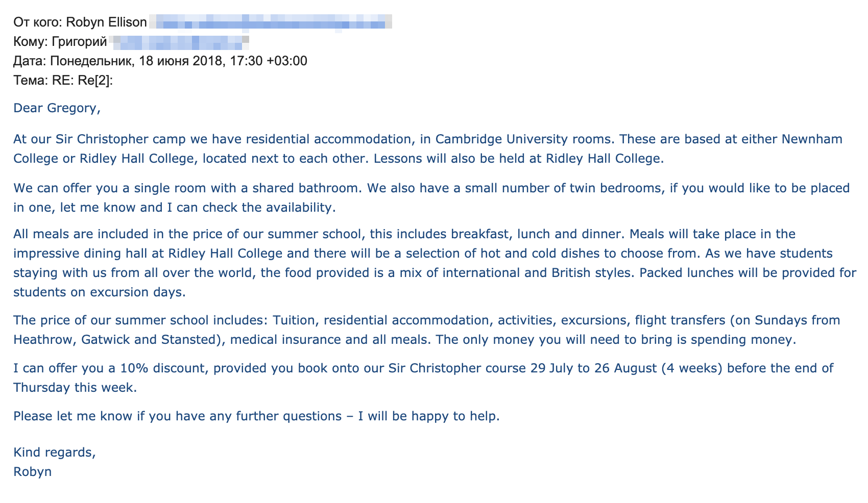This screenshot has width=868, height=503.
Task: Select the blurred sender email address
Action: click(x=271, y=22)
